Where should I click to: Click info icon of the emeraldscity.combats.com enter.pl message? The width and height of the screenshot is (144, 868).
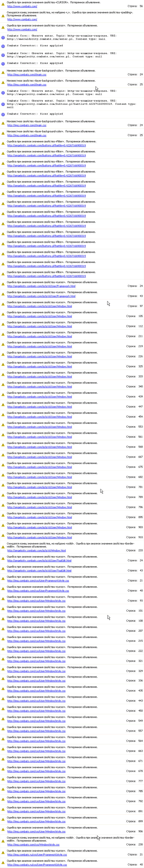(x=3, y=37)
